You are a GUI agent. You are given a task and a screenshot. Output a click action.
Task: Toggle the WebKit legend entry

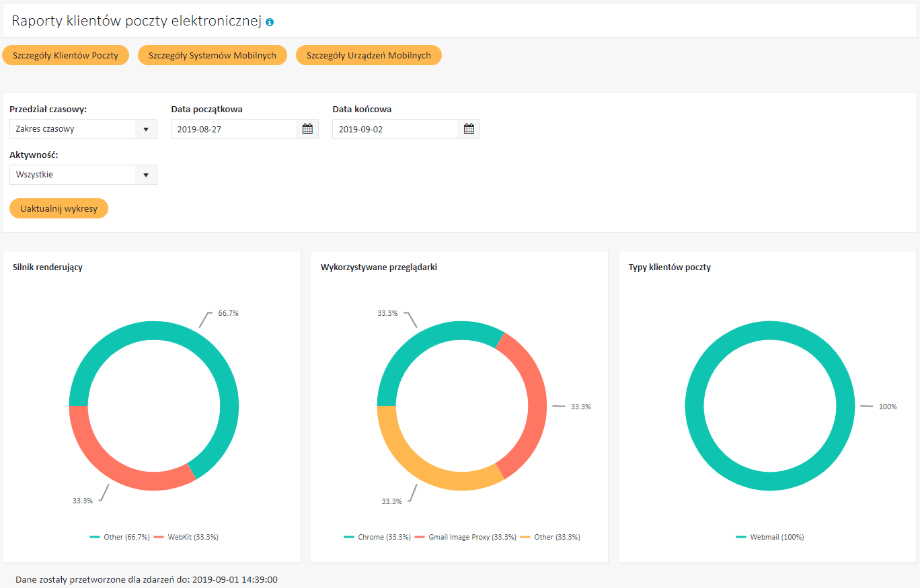point(186,537)
